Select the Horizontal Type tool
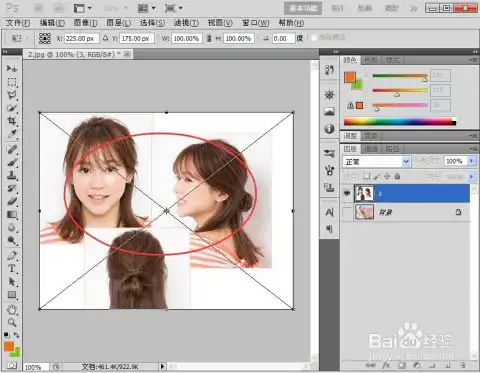The width and height of the screenshot is (480, 373). click(x=12, y=269)
